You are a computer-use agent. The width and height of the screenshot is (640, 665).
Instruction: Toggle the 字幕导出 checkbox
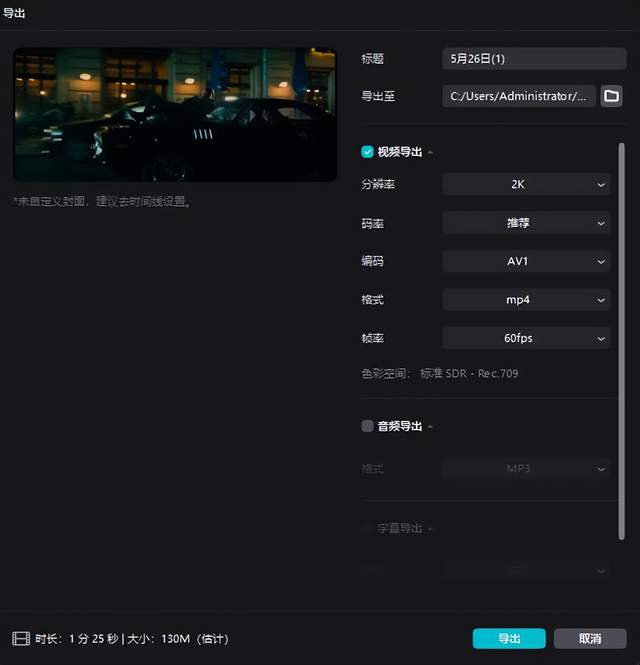367,528
